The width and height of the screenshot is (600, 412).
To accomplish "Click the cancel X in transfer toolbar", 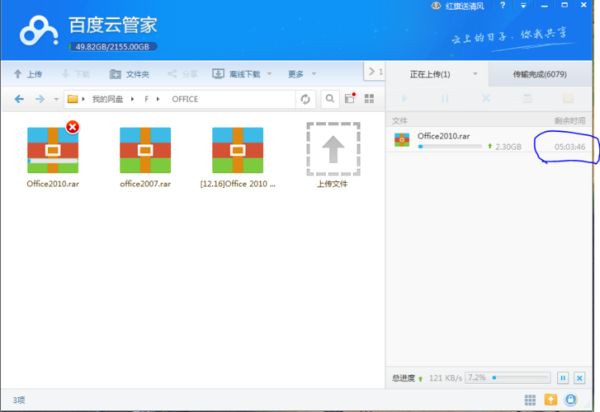I will [486, 99].
